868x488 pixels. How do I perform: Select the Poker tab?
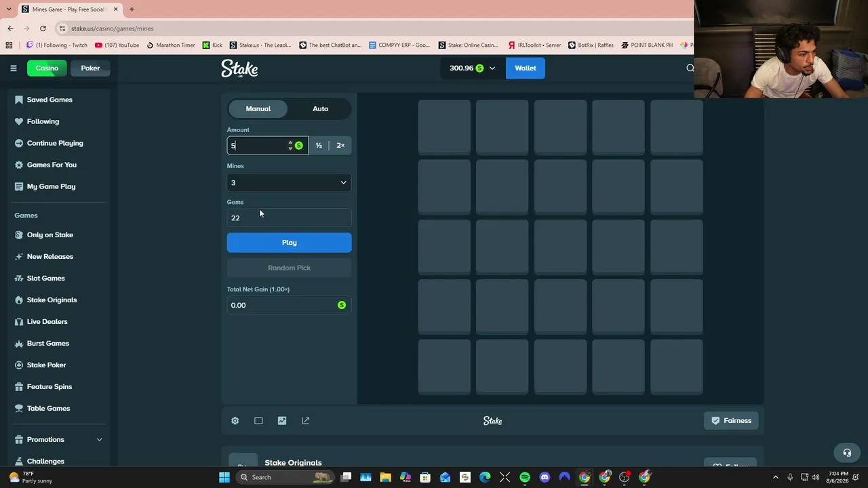[x=90, y=68]
